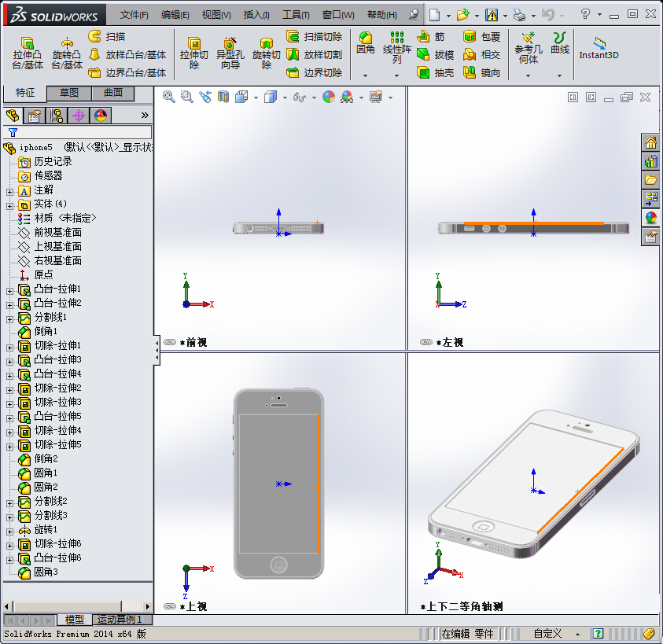Select the Revolved Cut tool (旋转切除)
Screen dimensions: 663x644
click(x=267, y=53)
